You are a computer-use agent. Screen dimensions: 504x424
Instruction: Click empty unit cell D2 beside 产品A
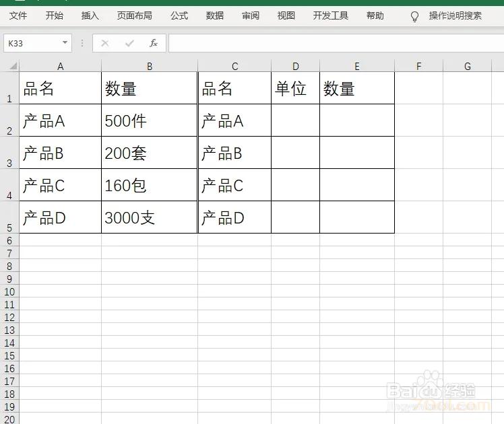295,120
